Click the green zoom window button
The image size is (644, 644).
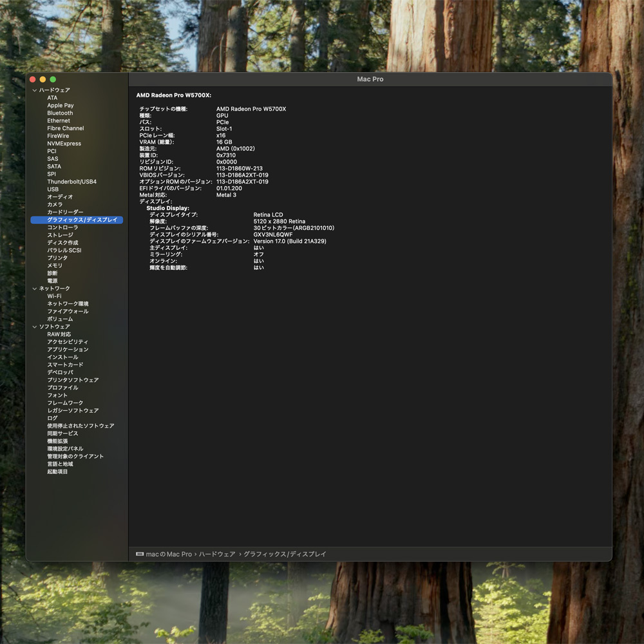click(x=53, y=79)
